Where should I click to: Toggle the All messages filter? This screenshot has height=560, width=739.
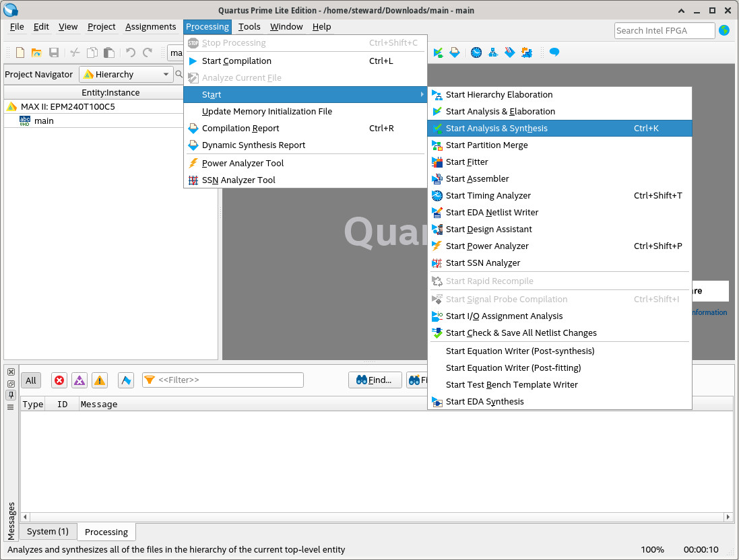pos(31,380)
